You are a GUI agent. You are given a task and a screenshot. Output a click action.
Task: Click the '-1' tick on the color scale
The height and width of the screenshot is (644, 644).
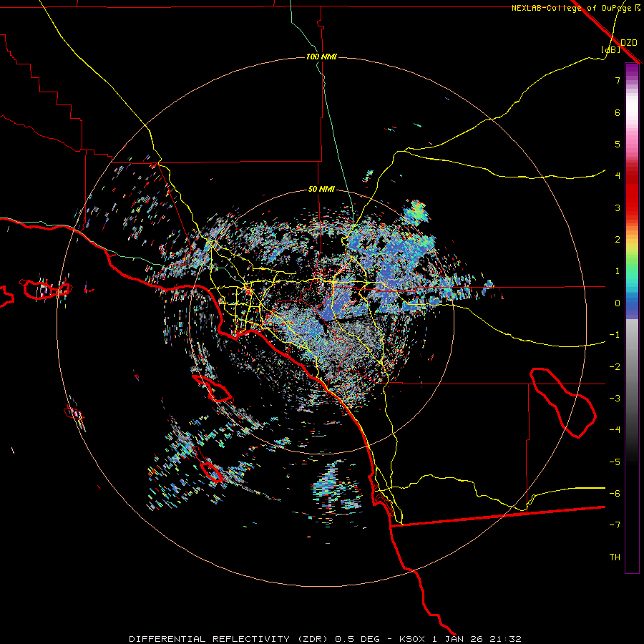click(x=615, y=335)
